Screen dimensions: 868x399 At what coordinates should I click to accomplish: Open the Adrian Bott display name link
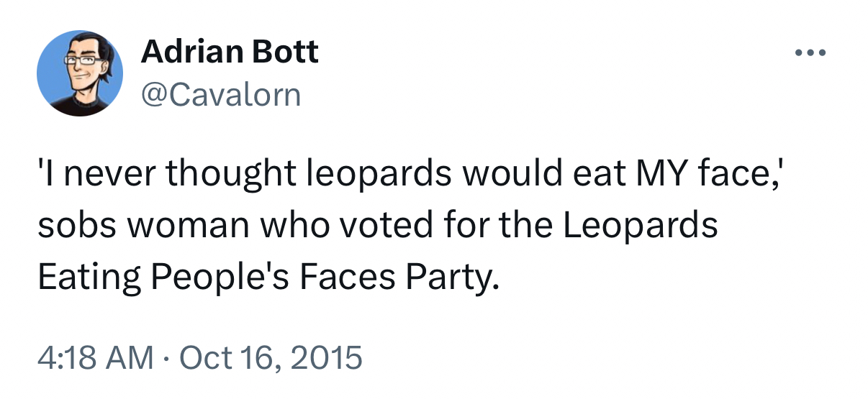click(x=230, y=52)
